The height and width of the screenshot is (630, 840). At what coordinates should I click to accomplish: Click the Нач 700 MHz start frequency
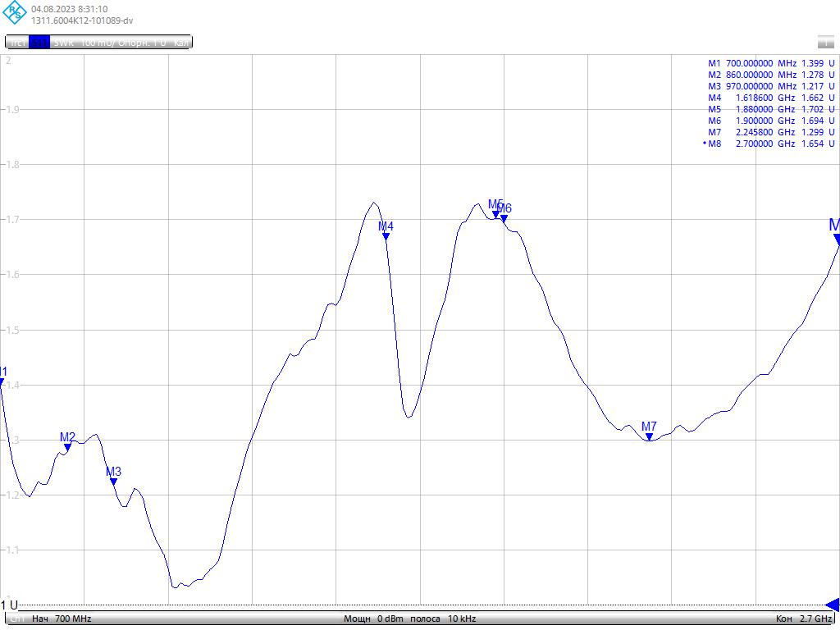(x=62, y=619)
